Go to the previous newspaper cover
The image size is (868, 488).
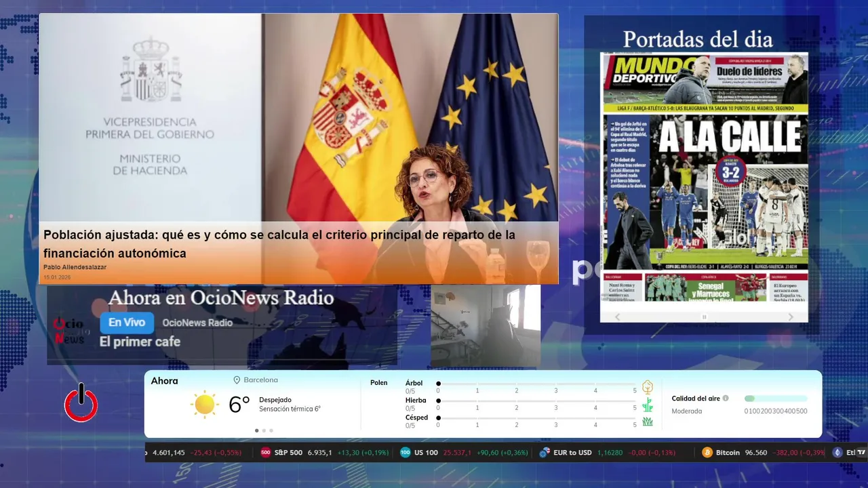point(617,317)
